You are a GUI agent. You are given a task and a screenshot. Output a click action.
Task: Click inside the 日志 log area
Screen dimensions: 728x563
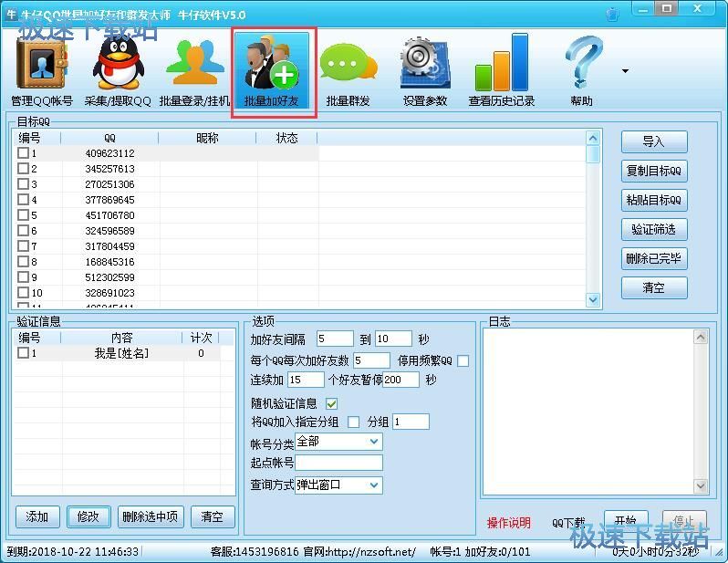coord(588,412)
